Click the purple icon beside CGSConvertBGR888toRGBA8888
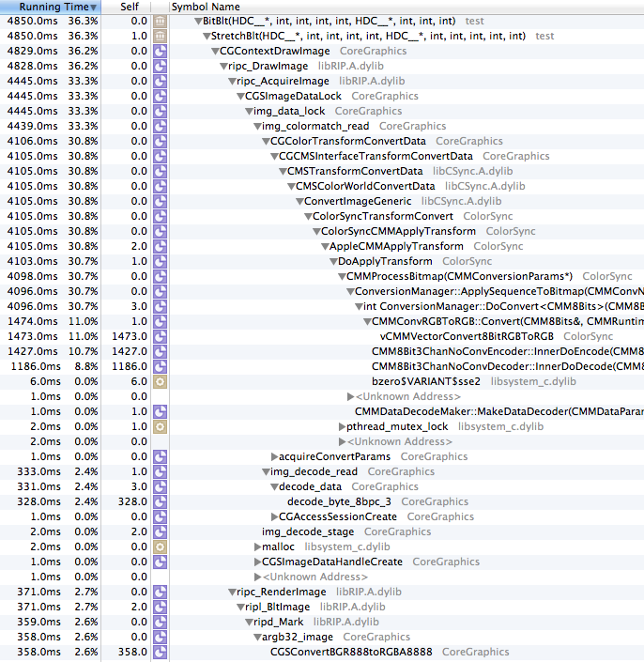644x662 pixels. coord(160,652)
